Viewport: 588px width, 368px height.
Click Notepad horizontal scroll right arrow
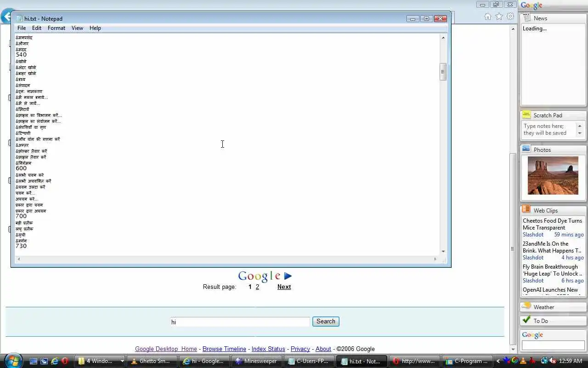tap(435, 259)
